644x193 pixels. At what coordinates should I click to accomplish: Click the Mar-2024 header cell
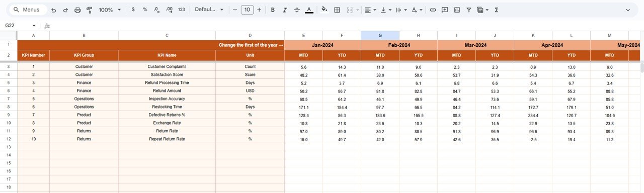(475, 45)
